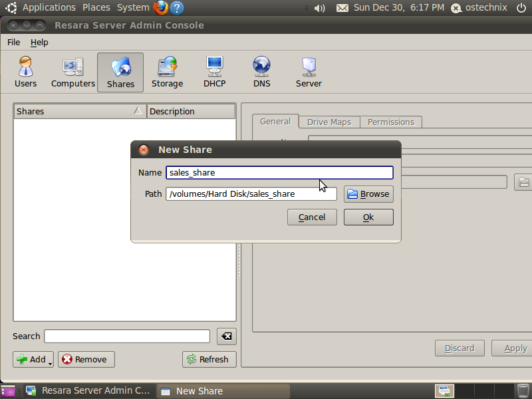This screenshot has width=532, height=399.
Task: Click Cancel in New Share dialog
Action: [312, 217]
